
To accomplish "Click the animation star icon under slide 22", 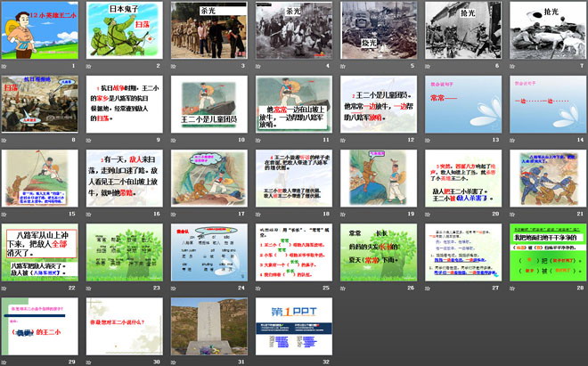I will pyautogui.click(x=4, y=289).
